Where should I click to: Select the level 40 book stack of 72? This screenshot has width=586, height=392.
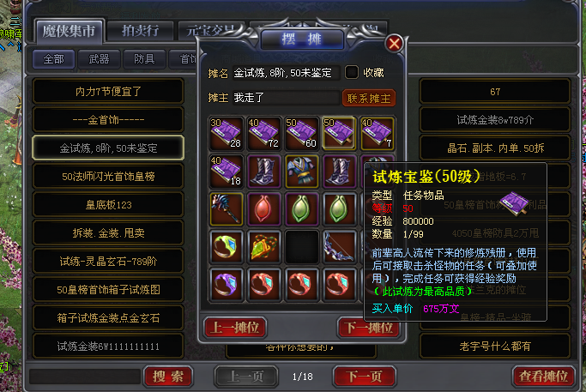click(264, 134)
